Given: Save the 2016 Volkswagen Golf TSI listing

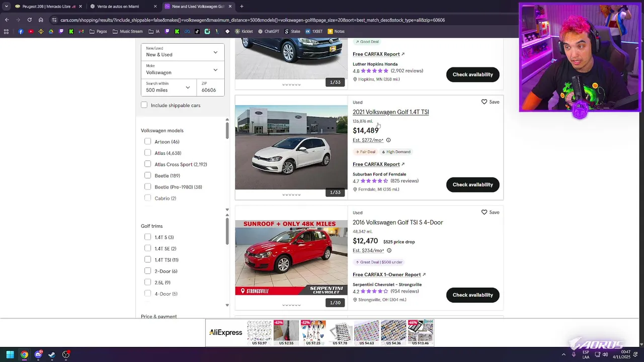Looking at the screenshot, I should click(490, 212).
